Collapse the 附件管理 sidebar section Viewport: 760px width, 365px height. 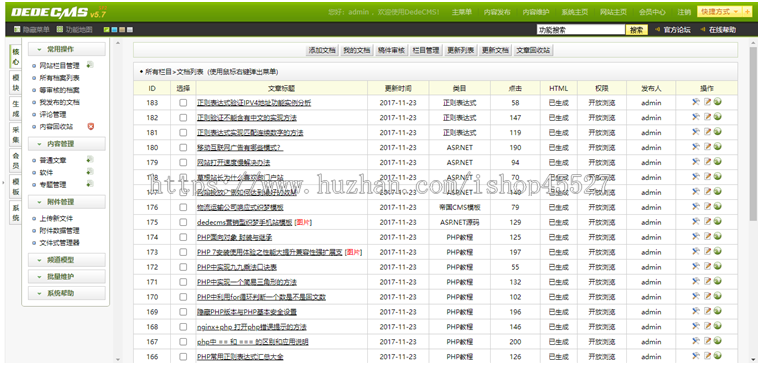66,202
